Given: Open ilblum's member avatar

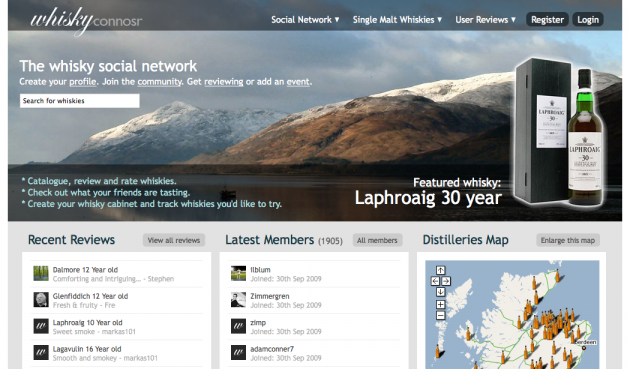Looking at the screenshot, I should (238, 274).
